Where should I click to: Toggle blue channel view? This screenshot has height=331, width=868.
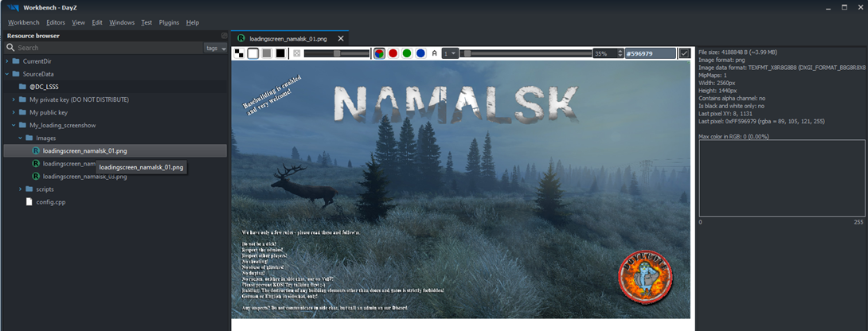[x=420, y=53]
